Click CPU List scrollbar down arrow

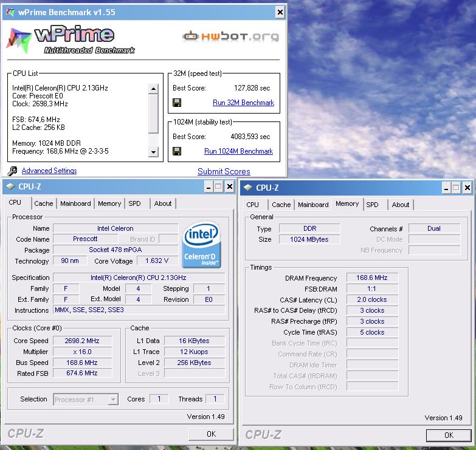click(153, 152)
